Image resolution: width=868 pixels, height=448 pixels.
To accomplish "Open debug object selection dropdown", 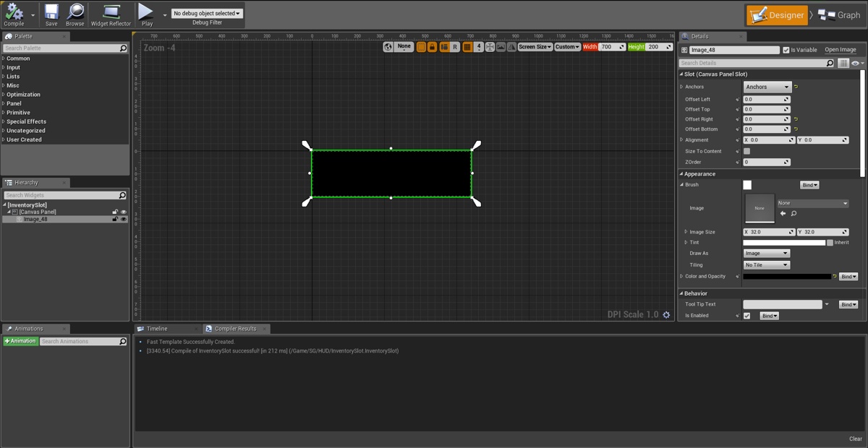I will point(207,13).
